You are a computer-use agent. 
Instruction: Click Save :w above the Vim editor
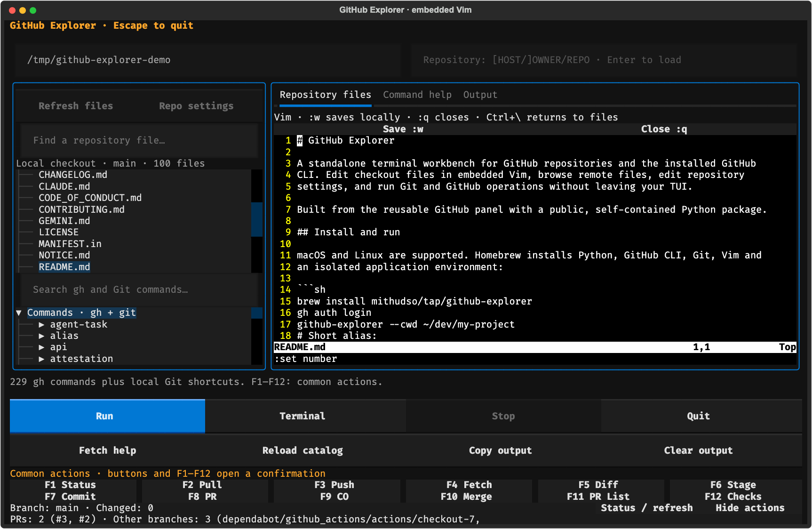pos(403,129)
